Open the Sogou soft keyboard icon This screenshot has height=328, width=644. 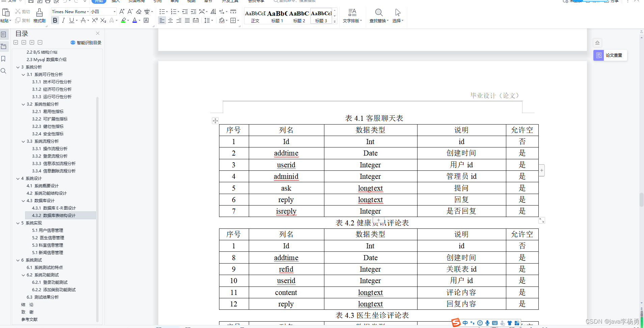point(495,323)
